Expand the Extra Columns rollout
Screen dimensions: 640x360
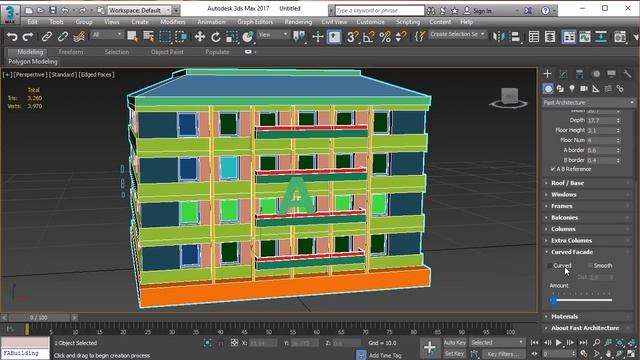click(x=589, y=240)
